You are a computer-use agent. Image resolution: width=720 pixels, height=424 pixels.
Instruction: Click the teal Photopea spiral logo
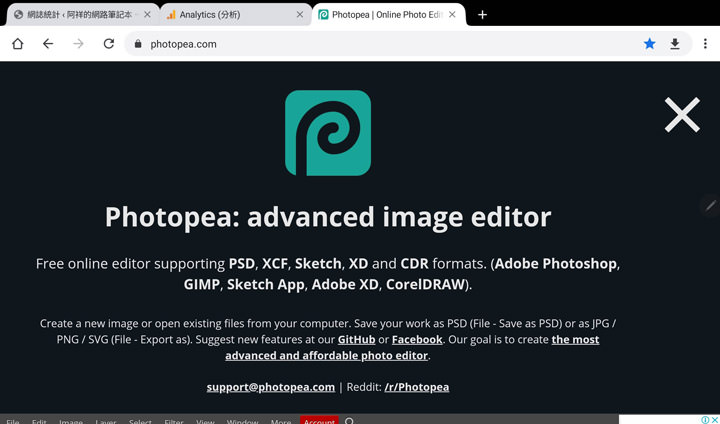click(328, 133)
